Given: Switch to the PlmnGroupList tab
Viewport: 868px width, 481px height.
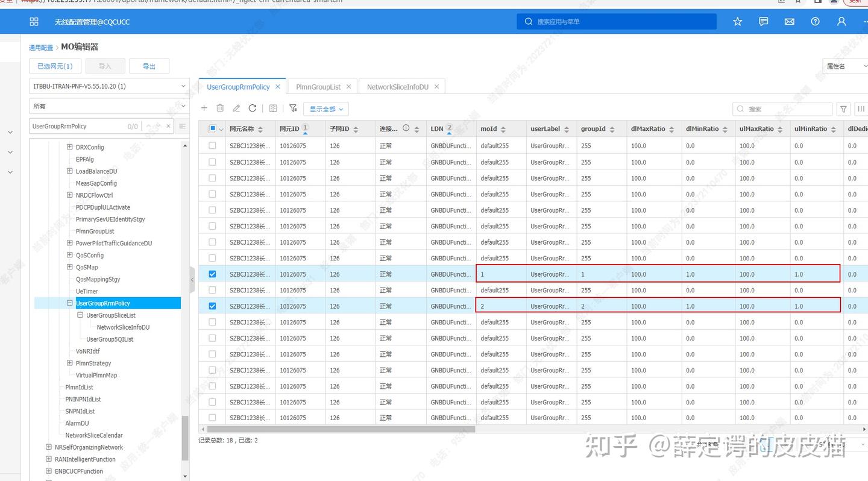Looking at the screenshot, I should [318, 86].
